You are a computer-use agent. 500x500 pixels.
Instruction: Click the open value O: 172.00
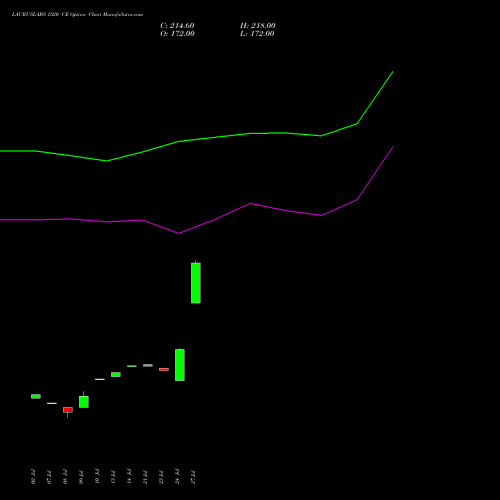click(x=177, y=34)
